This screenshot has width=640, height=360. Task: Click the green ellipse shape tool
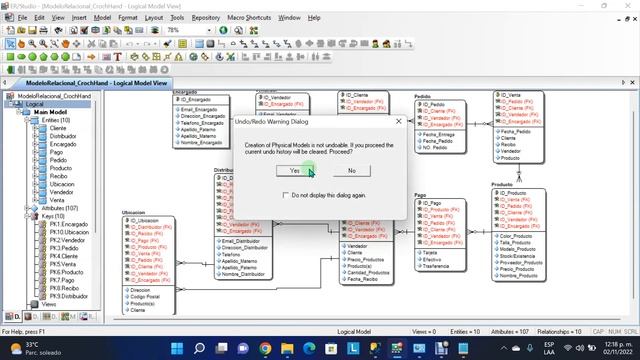point(21,57)
